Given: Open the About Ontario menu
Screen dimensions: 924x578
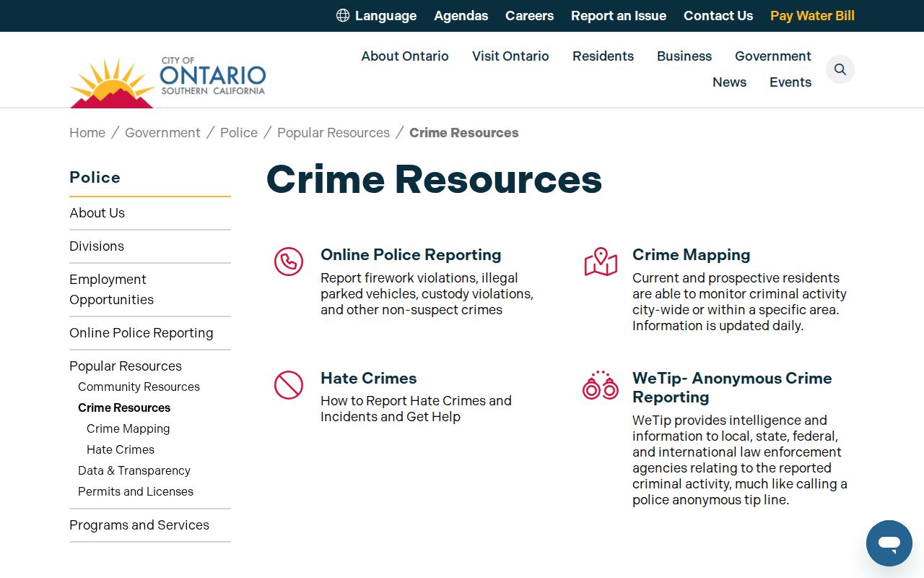Looking at the screenshot, I should 405,56.
